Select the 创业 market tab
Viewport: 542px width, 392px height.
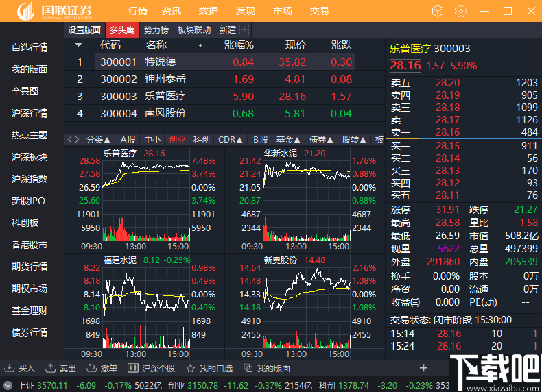click(x=177, y=140)
